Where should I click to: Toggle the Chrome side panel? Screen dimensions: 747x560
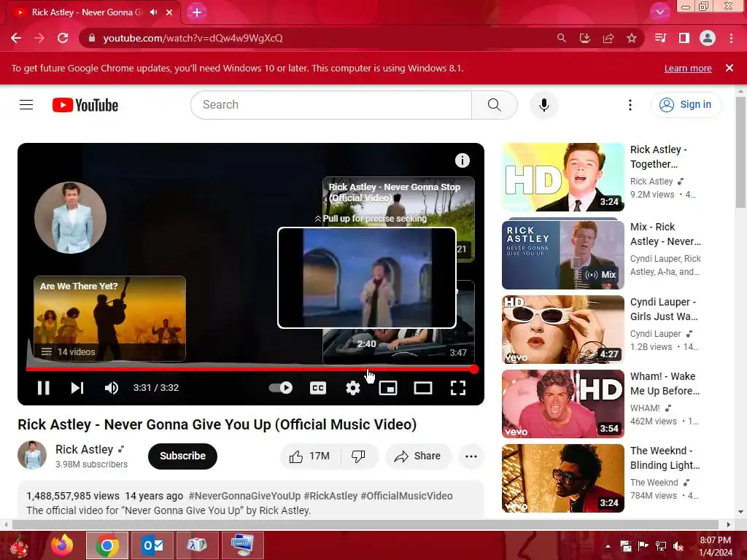[x=684, y=38]
